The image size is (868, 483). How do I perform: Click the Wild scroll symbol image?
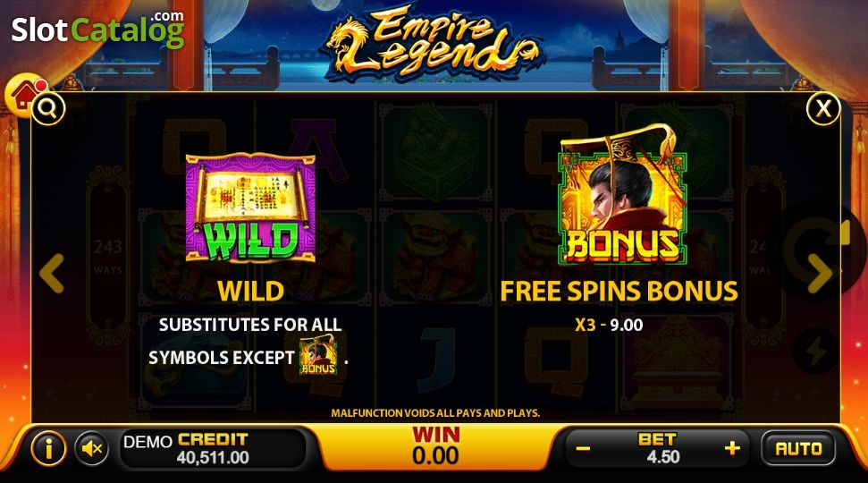[x=250, y=207]
